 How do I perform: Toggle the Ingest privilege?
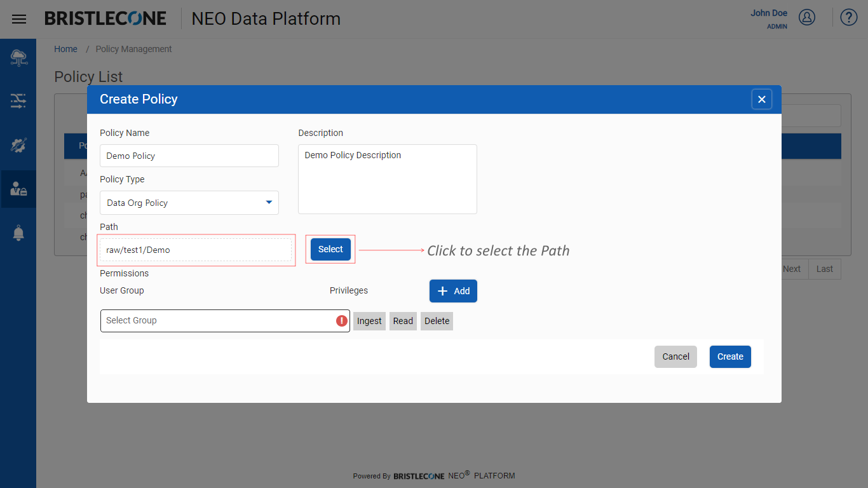(x=369, y=321)
